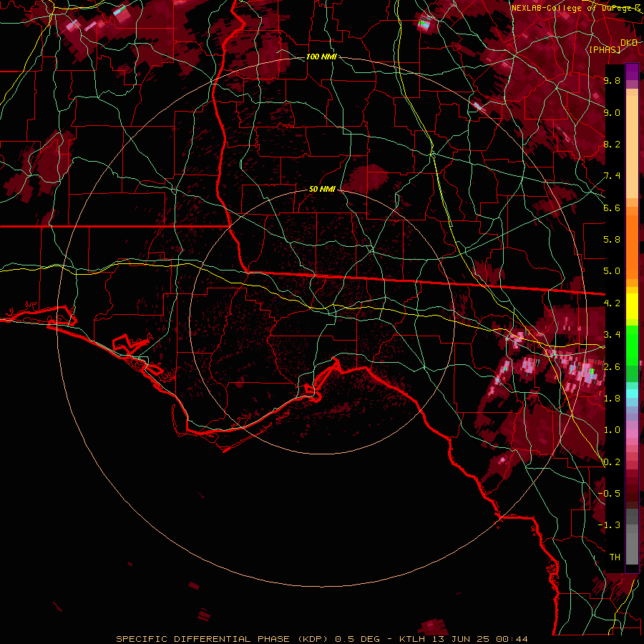Click the -0.5 value on the color scale

tap(609, 494)
